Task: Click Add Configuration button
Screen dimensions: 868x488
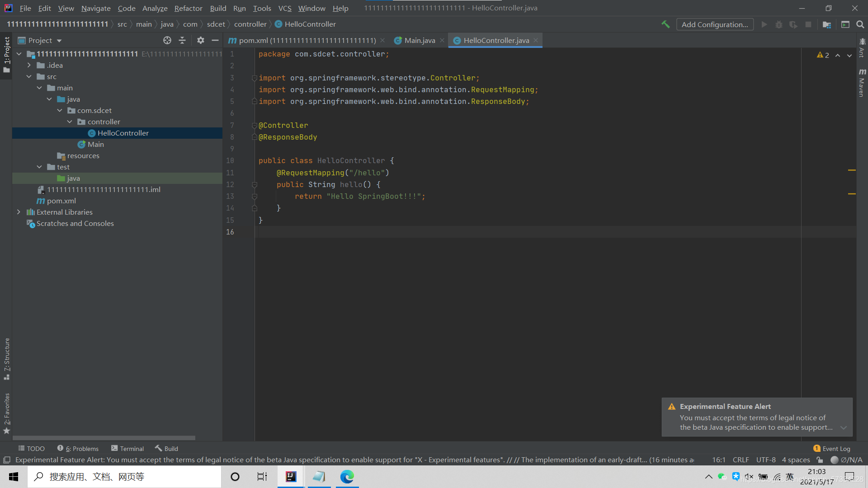Action: (715, 24)
